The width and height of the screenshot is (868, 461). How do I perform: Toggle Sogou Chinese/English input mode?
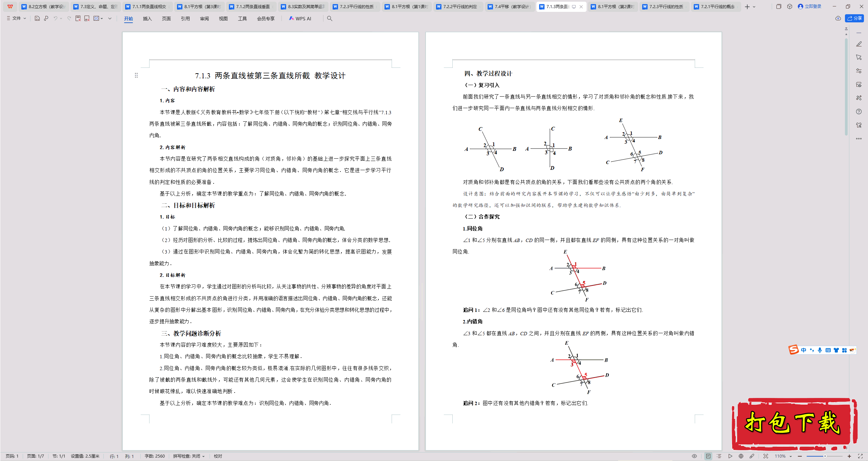(804, 350)
